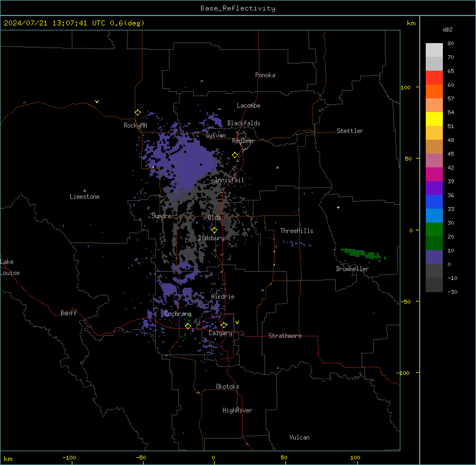This screenshot has height=465, width=476.
Task: Click the Strathmore label
Action: tap(285, 336)
